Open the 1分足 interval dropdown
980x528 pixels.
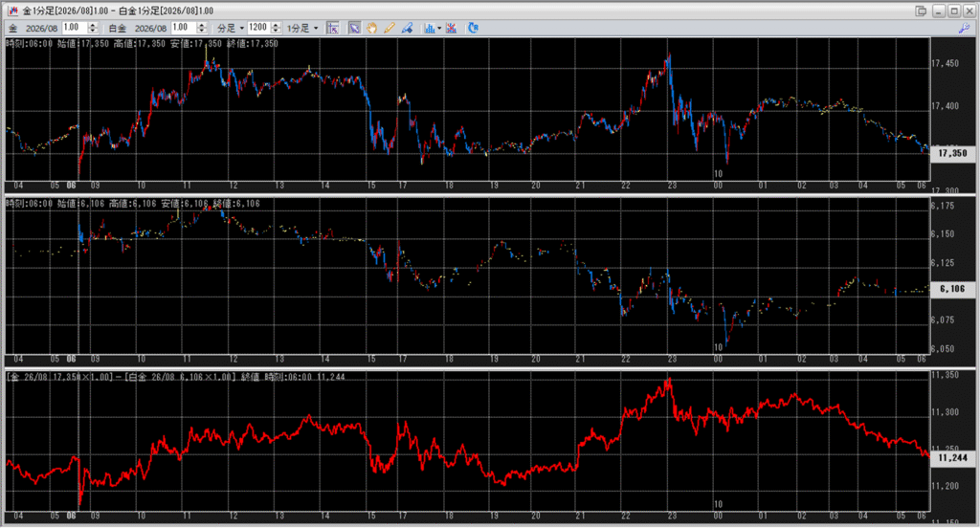tap(303, 28)
